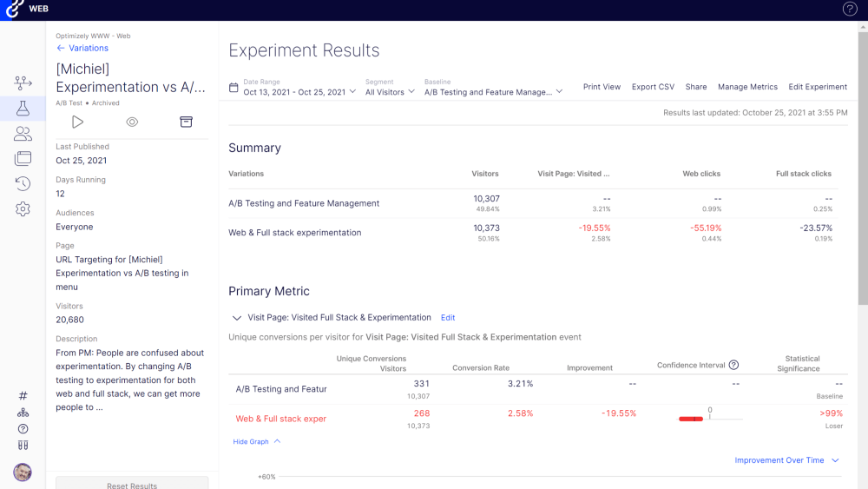Open the Baseline variation dropdown
868x489 pixels.
pos(493,92)
